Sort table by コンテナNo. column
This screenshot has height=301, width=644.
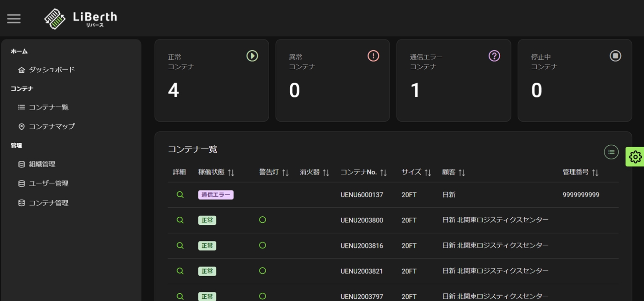pyautogui.click(x=383, y=172)
